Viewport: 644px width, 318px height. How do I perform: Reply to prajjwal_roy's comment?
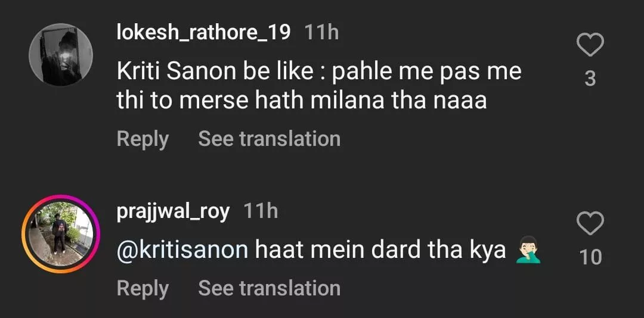tap(143, 288)
